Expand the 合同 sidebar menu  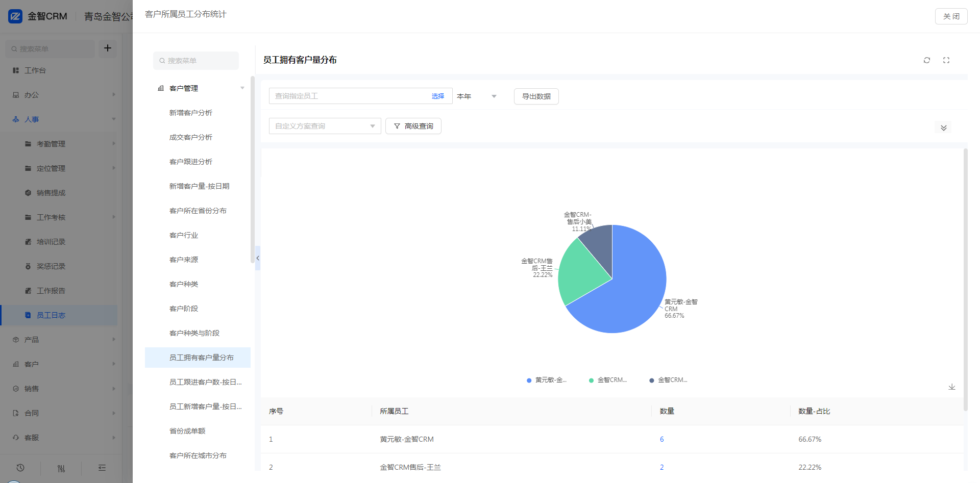tap(61, 413)
